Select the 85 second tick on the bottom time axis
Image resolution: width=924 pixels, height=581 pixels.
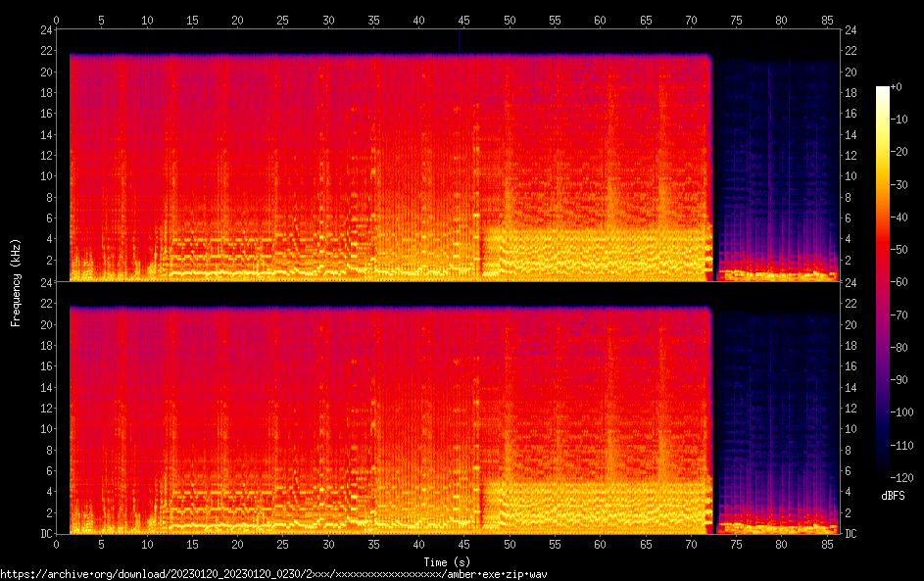click(826, 544)
